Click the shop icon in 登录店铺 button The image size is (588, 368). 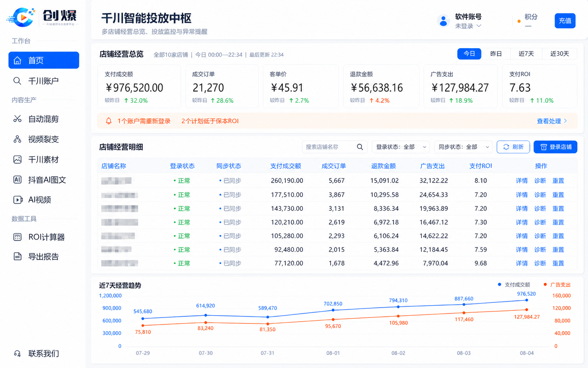point(544,147)
